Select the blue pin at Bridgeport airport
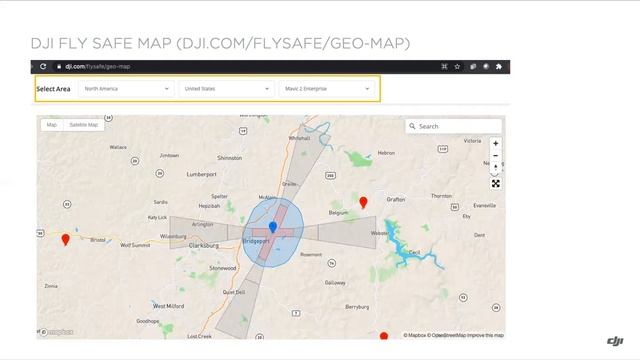640x360 pixels. [x=273, y=227]
